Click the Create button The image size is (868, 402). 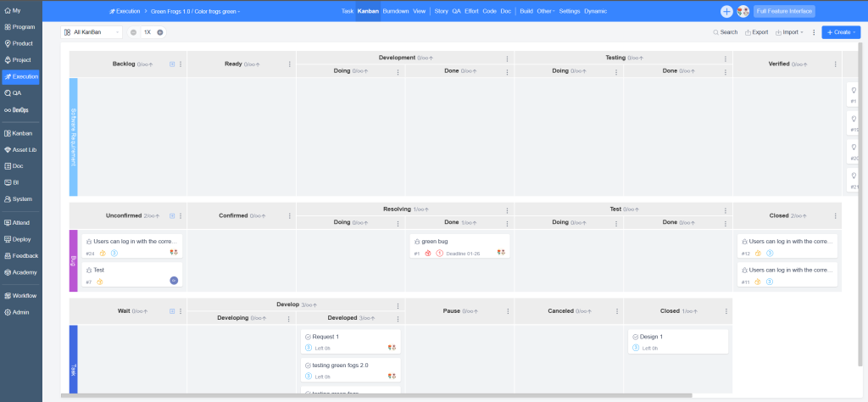[840, 32]
